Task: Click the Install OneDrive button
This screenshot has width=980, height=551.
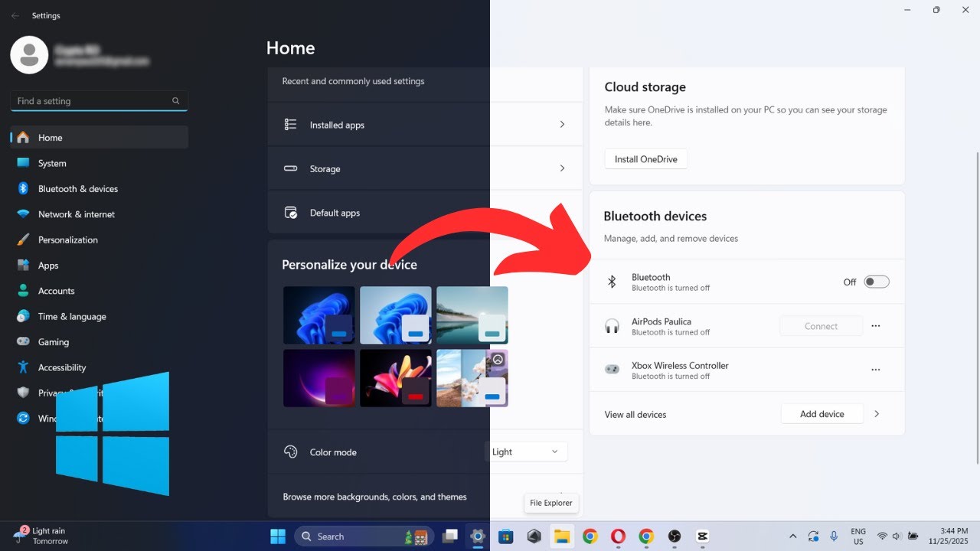Action: point(646,159)
